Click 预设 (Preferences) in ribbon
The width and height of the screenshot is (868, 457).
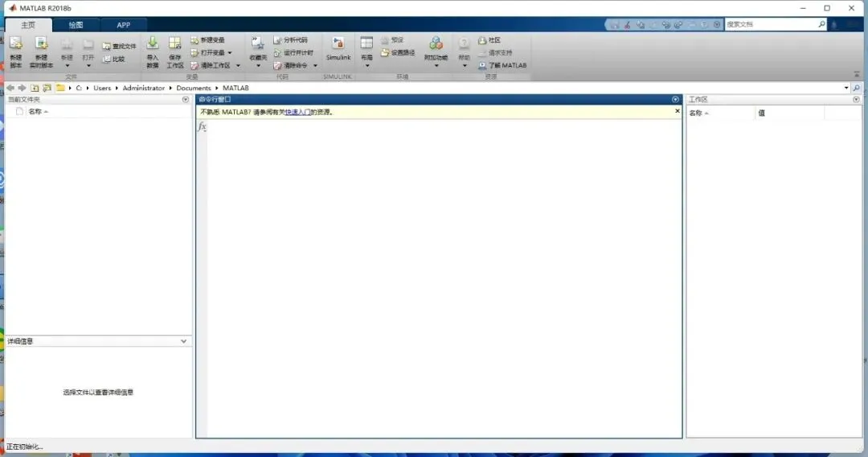click(392, 40)
